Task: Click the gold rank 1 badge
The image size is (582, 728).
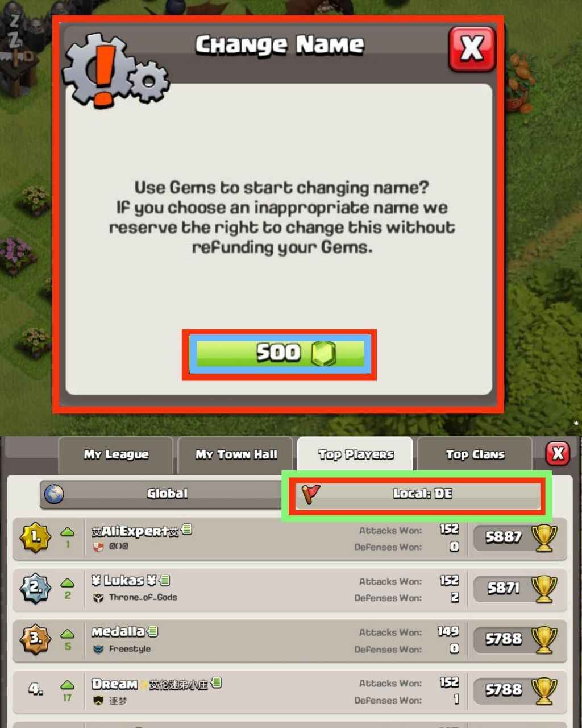Action: [36, 537]
